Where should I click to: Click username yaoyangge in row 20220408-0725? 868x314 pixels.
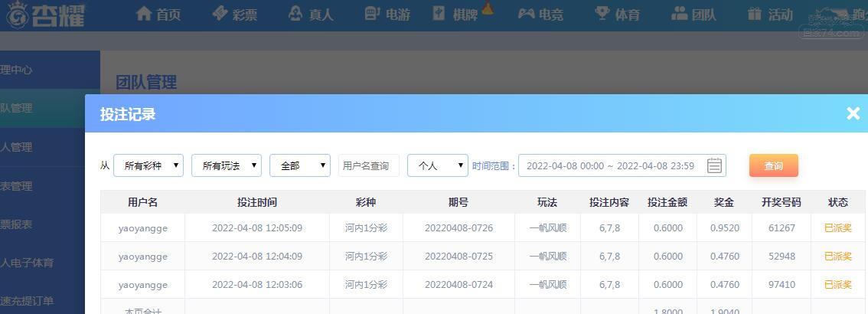coord(143,257)
